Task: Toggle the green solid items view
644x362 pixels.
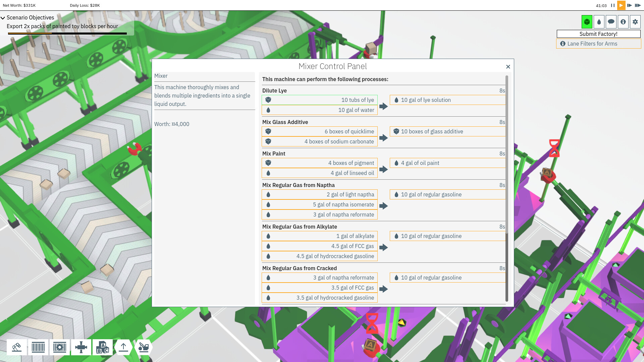Action: [587, 21]
